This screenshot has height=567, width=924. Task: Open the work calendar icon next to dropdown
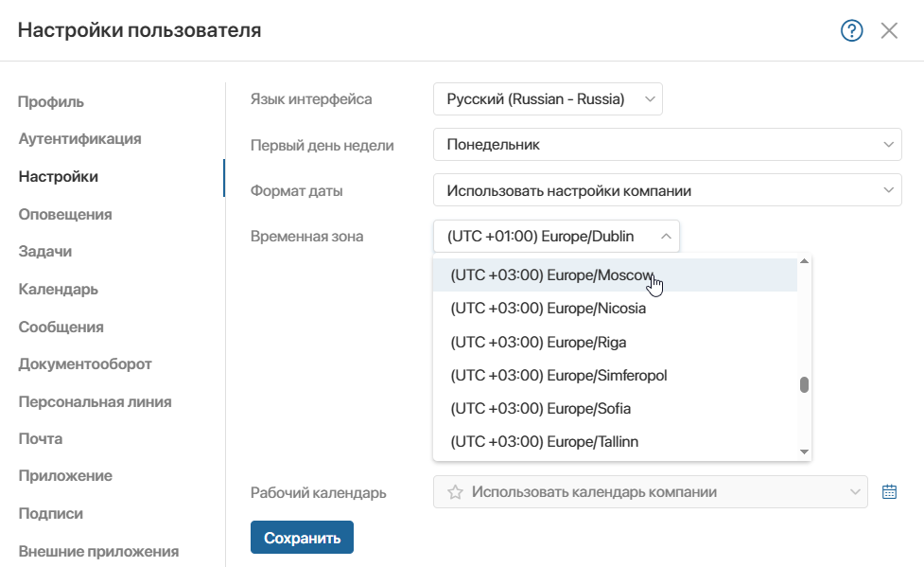889,491
